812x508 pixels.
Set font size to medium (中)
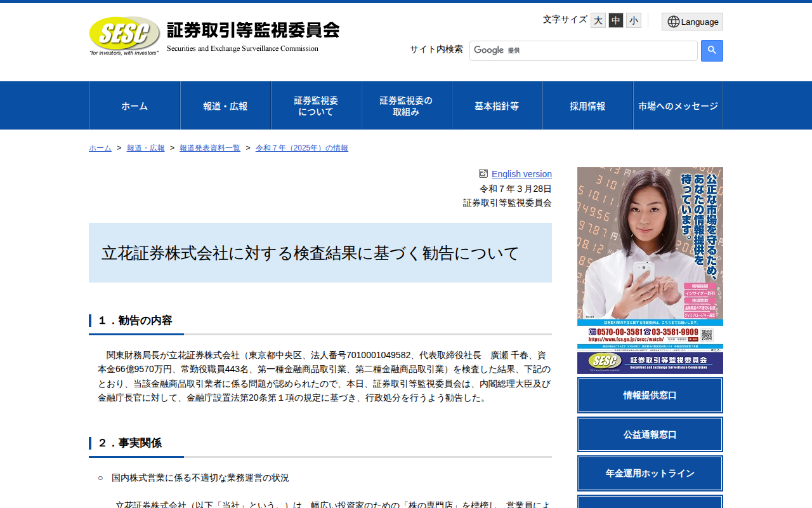[616, 20]
